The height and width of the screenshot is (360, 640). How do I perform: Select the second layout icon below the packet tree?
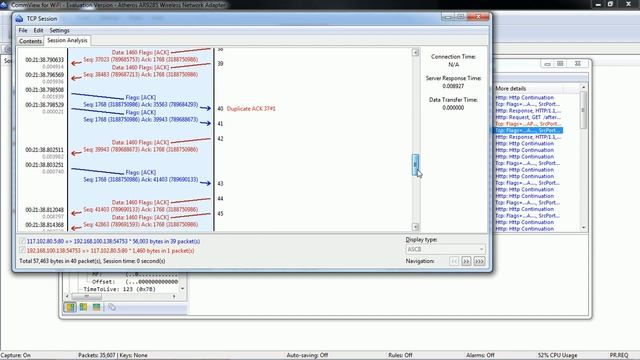(83, 307)
